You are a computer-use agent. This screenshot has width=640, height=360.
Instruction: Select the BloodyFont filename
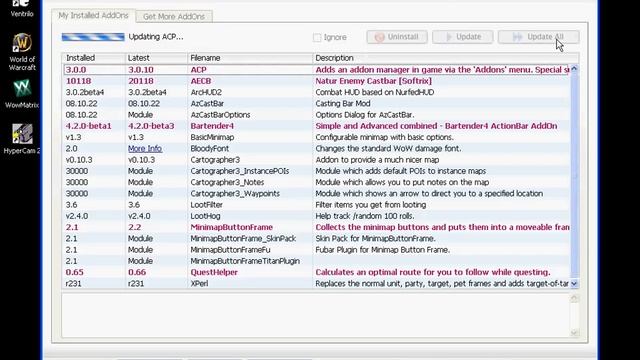pos(209,149)
